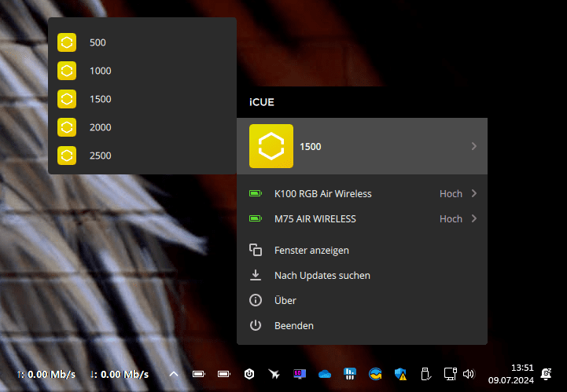The width and height of the screenshot is (567, 392).
Task: Click the Hoch status for M75 mouse
Action: click(451, 219)
